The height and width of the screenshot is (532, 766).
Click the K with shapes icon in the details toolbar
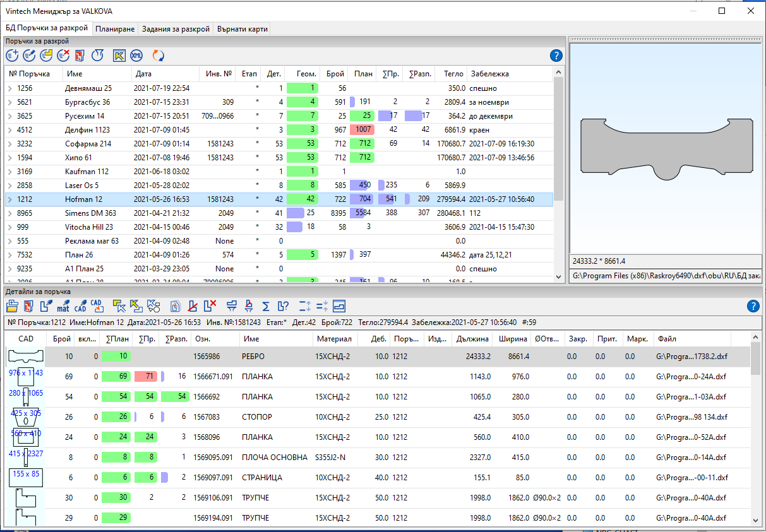tap(153, 307)
